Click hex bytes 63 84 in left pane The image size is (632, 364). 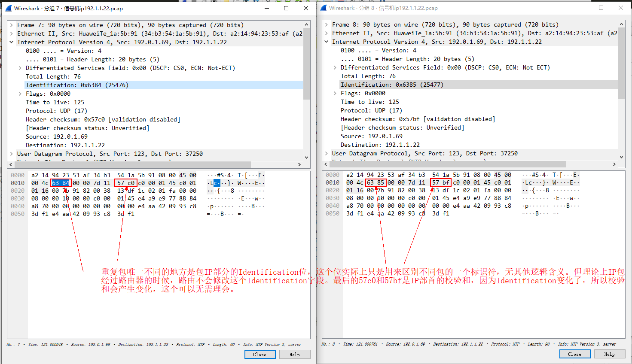point(61,183)
